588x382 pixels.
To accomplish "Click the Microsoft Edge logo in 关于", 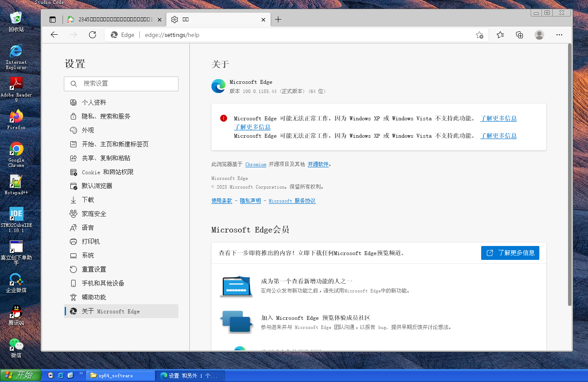I will pyautogui.click(x=218, y=86).
